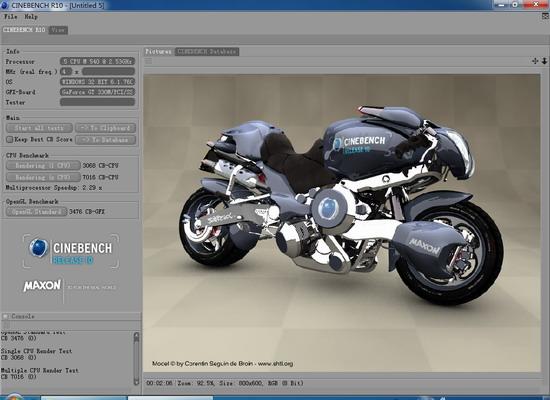The height and width of the screenshot is (400, 550).
Task: Switch to the View tab
Action: pyautogui.click(x=58, y=30)
